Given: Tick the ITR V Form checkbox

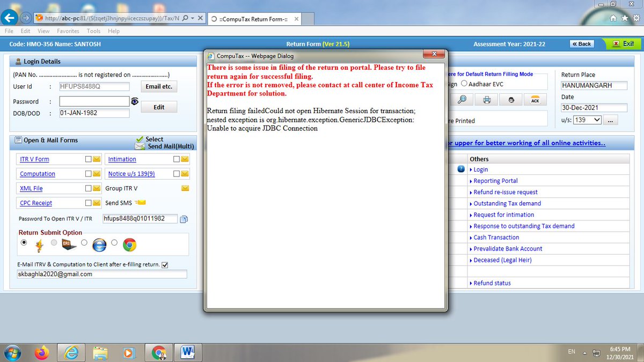Looking at the screenshot, I should (89, 159).
